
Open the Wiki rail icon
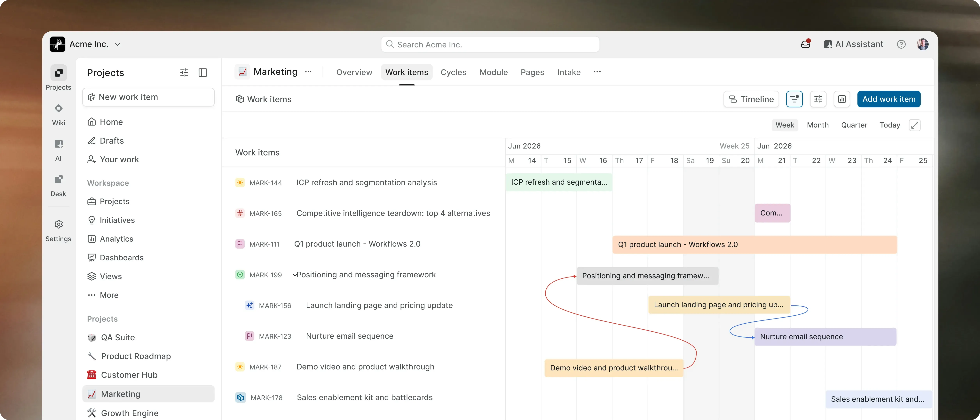[59, 109]
